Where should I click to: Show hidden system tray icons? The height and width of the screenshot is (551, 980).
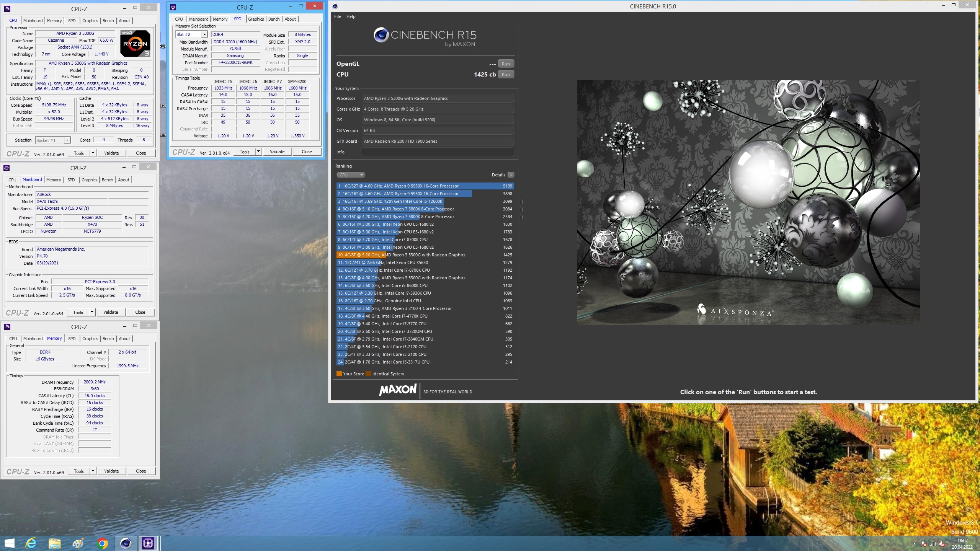(x=914, y=544)
